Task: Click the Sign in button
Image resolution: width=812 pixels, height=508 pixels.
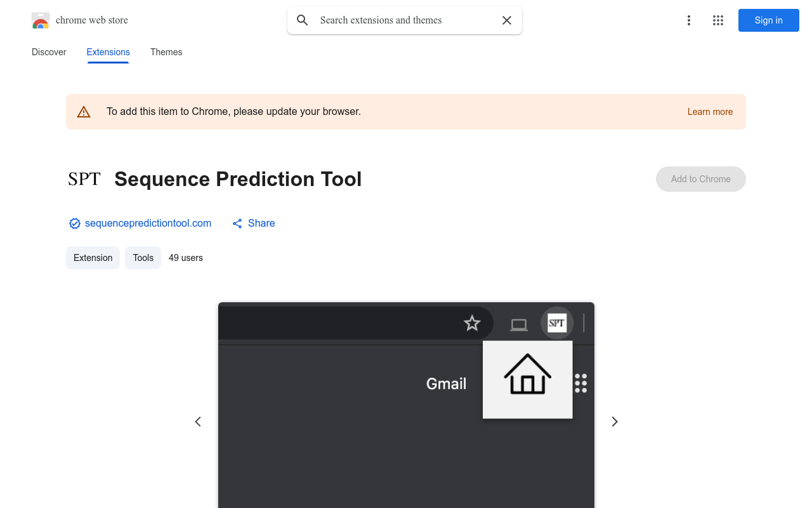Action: pos(769,20)
